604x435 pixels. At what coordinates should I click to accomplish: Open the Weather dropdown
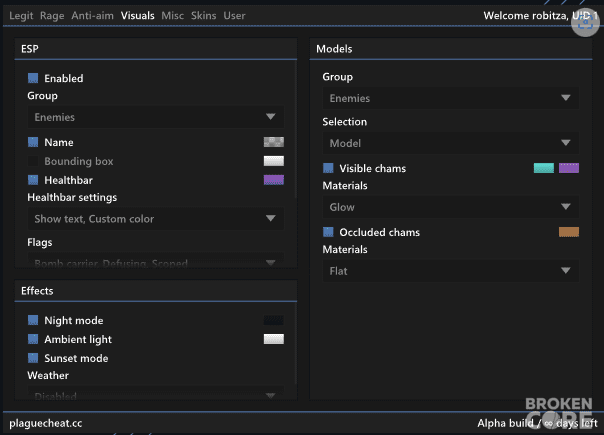156,393
